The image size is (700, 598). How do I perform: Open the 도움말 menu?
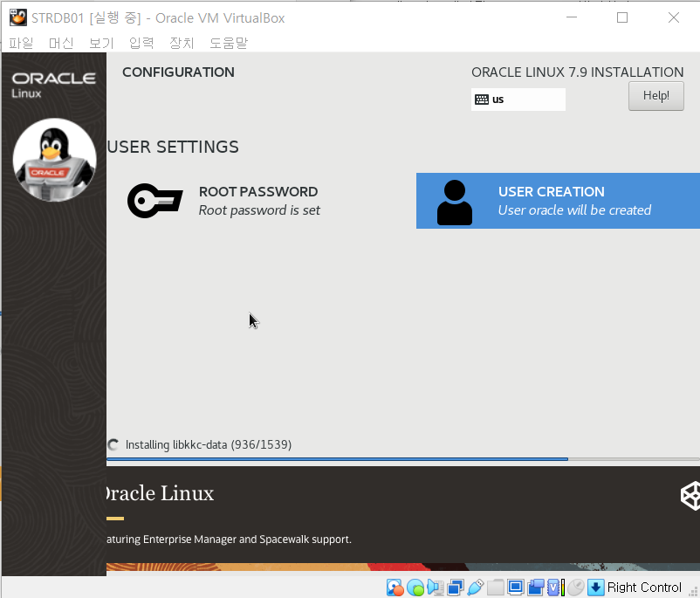[x=229, y=43]
